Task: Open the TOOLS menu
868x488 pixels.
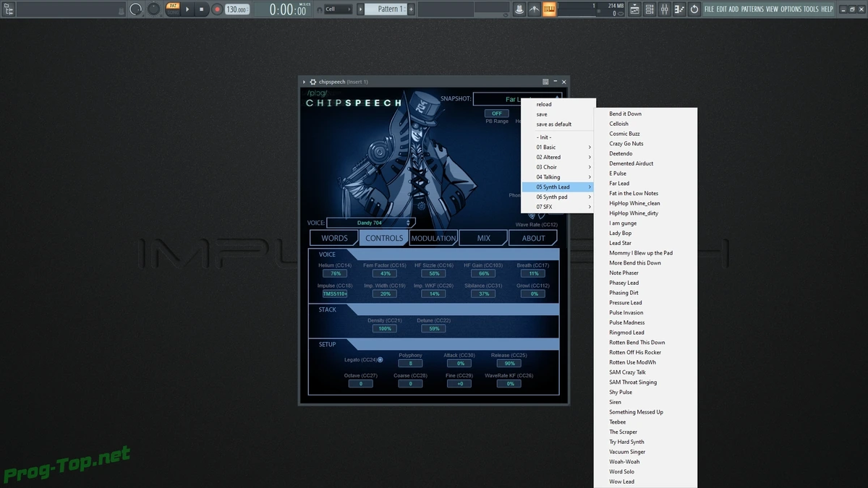Action: tap(811, 9)
